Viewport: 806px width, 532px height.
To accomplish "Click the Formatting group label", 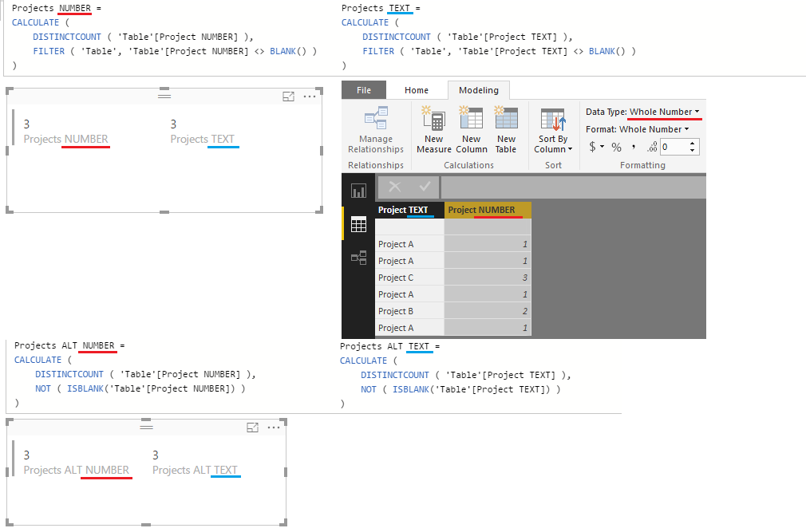I will pyautogui.click(x=642, y=165).
